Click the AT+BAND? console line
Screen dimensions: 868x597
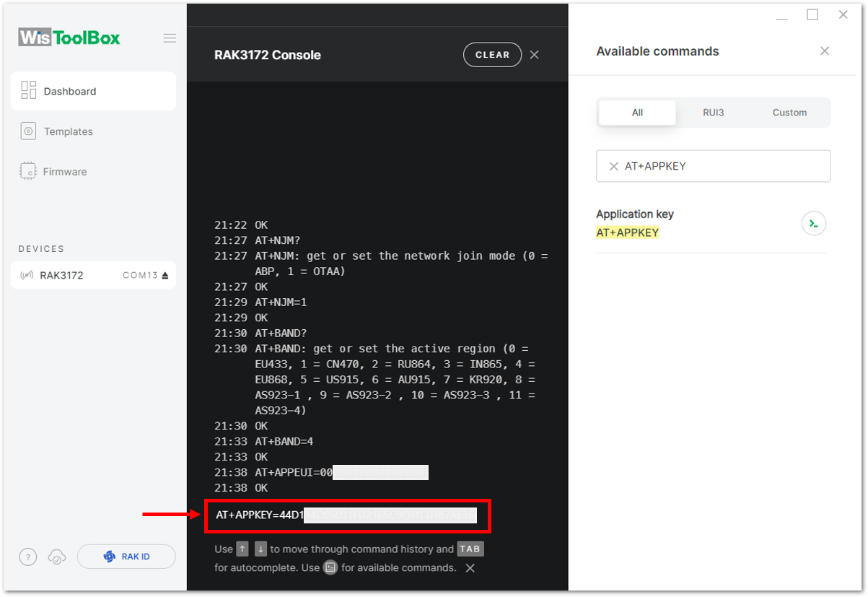281,333
